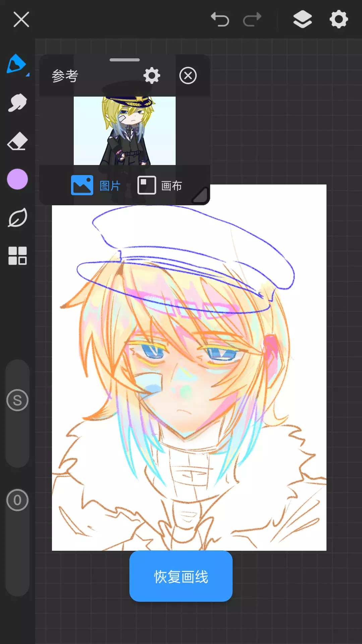The height and width of the screenshot is (644, 362).
Task: Redo the undone stroke
Action: [252, 19]
